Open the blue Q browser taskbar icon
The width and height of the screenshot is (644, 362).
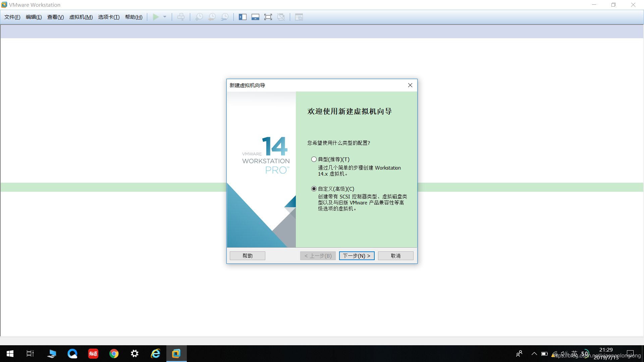[x=72, y=354]
